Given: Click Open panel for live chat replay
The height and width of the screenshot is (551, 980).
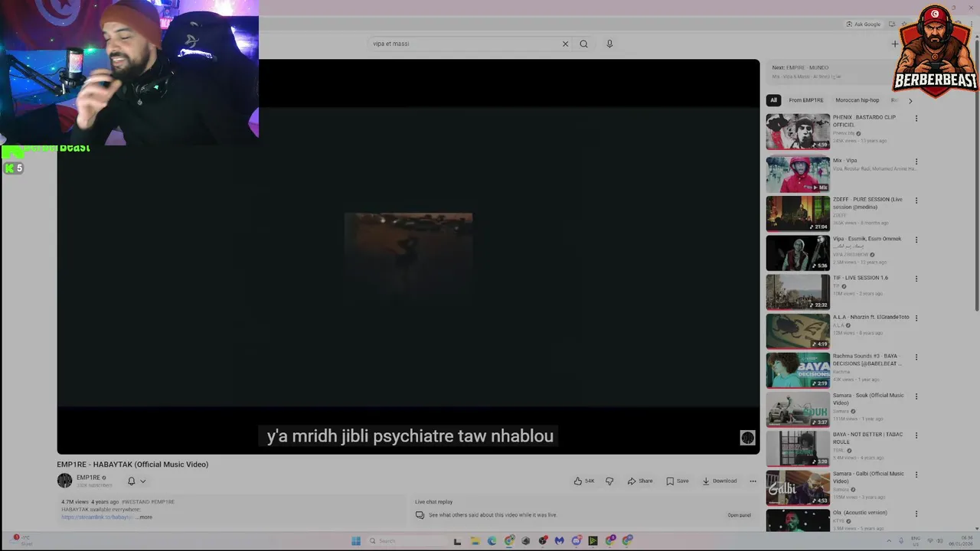Looking at the screenshot, I should tap(739, 515).
